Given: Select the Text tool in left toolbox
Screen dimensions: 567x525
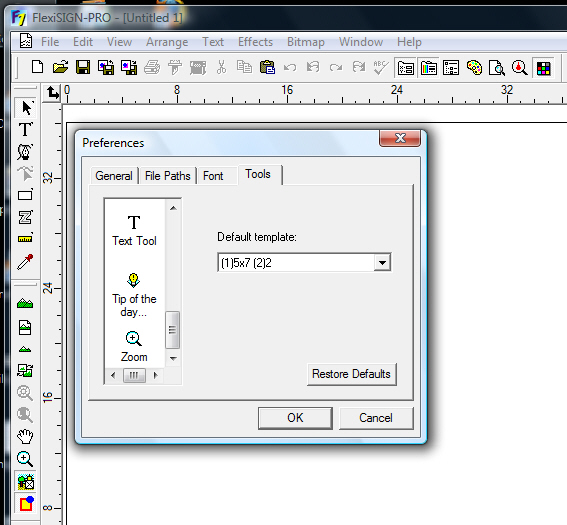Looking at the screenshot, I should click(25, 129).
